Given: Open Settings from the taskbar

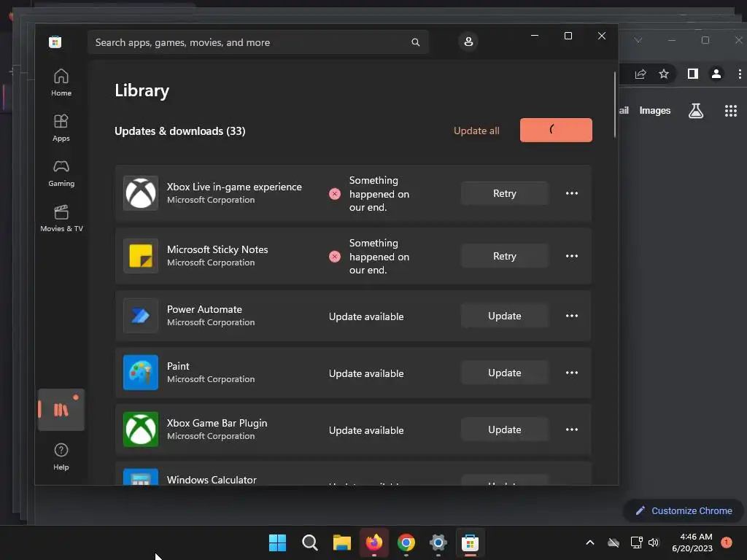Looking at the screenshot, I should 438,542.
